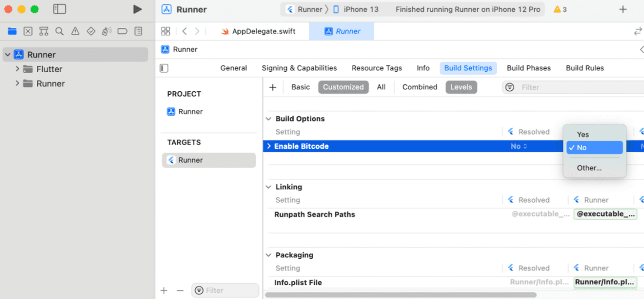Select the Info.plist File setting
The height and width of the screenshot is (299, 644).
click(x=298, y=283)
